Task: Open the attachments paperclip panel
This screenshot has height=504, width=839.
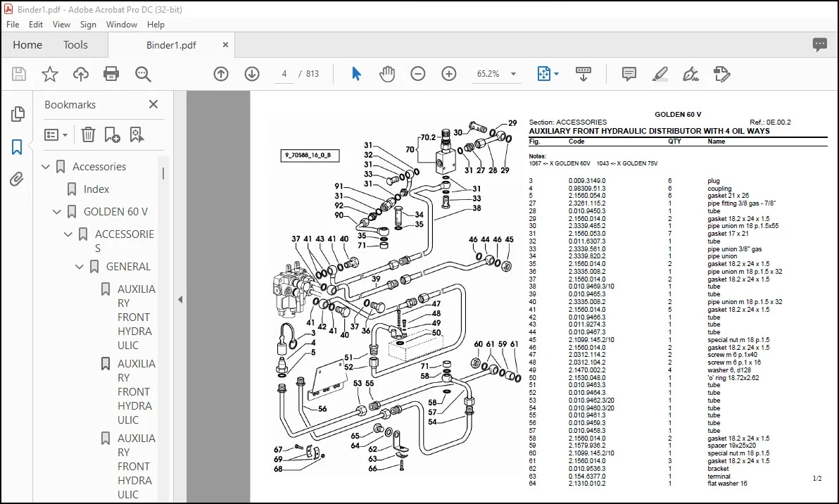Action: point(17,179)
